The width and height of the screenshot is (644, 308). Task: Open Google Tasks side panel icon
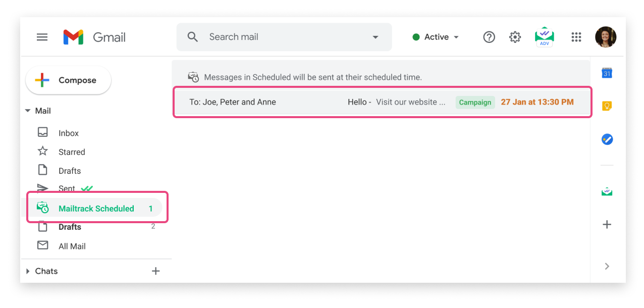coord(607,139)
